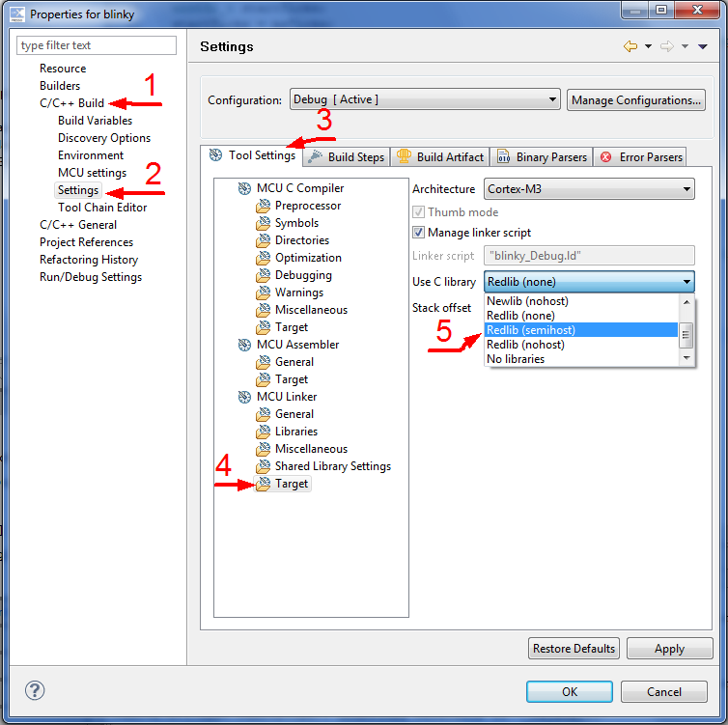Screen dimensions: 728x725
Task: Click the type filter text field
Action: point(97,45)
